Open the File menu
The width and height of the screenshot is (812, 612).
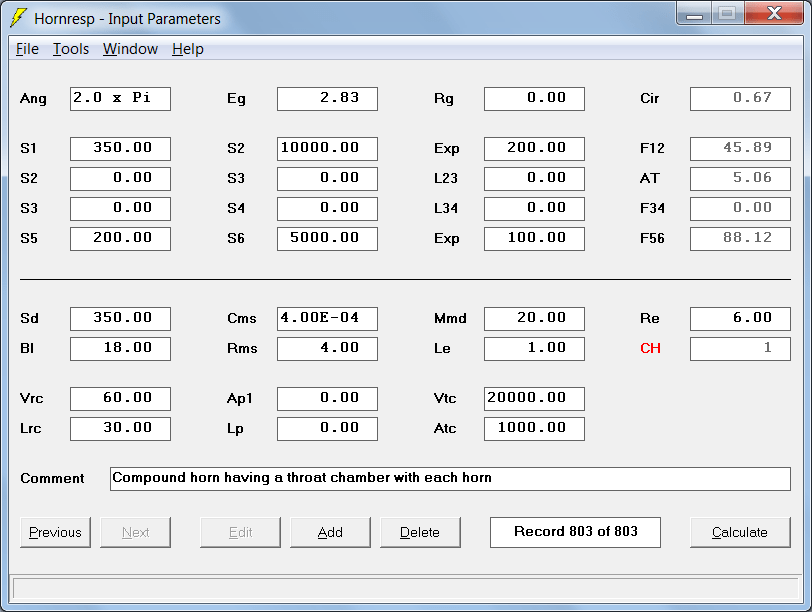27,49
